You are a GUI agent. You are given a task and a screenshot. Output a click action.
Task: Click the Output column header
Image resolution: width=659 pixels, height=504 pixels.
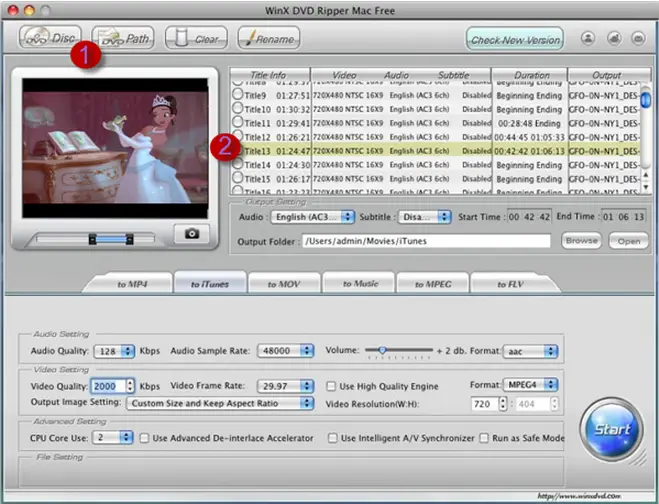click(606, 75)
